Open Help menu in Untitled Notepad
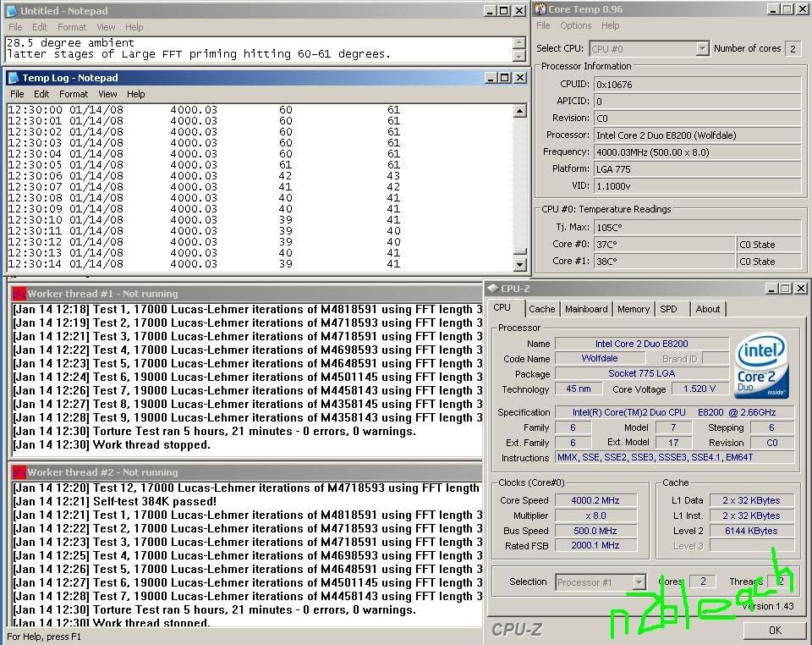 (134, 27)
